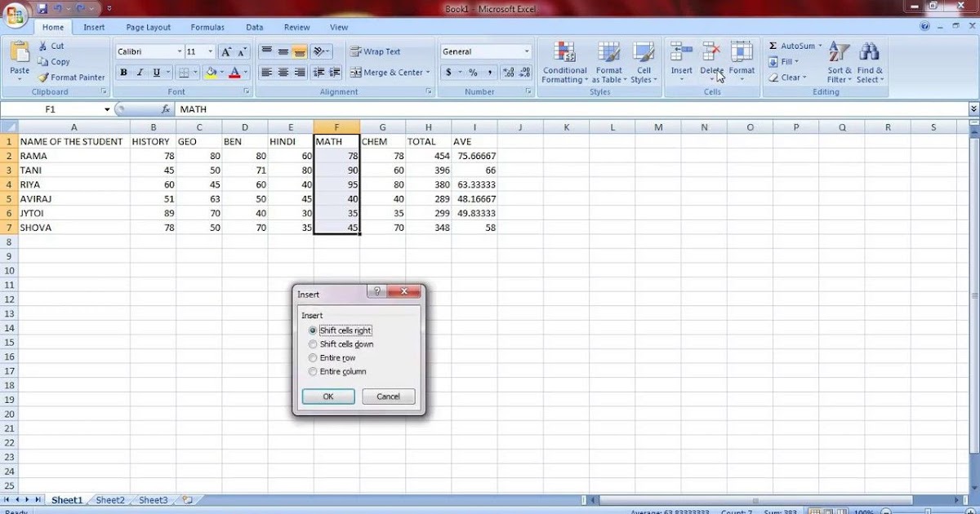Open the Page Layout tab
980x514 pixels.
(x=149, y=27)
